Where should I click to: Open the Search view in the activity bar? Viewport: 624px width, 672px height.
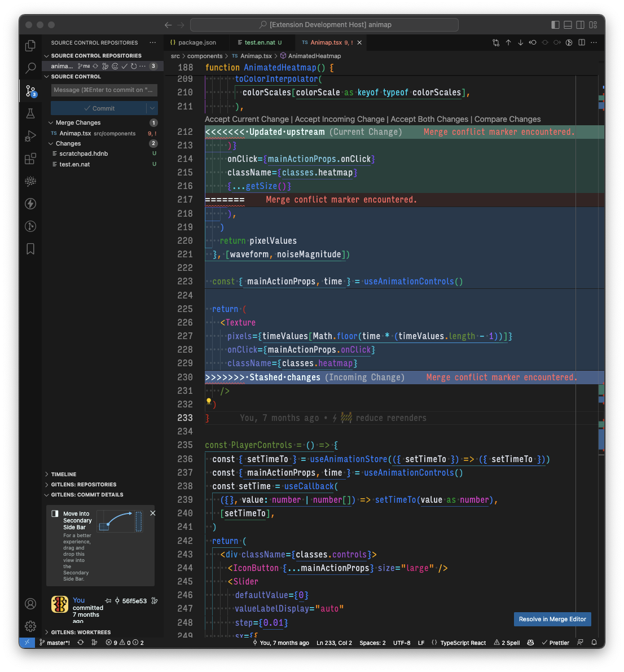[30, 68]
